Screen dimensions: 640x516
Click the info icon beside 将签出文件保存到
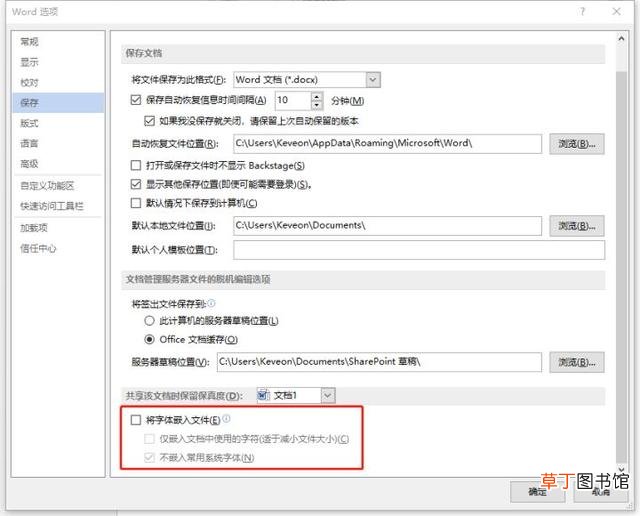tap(211, 303)
